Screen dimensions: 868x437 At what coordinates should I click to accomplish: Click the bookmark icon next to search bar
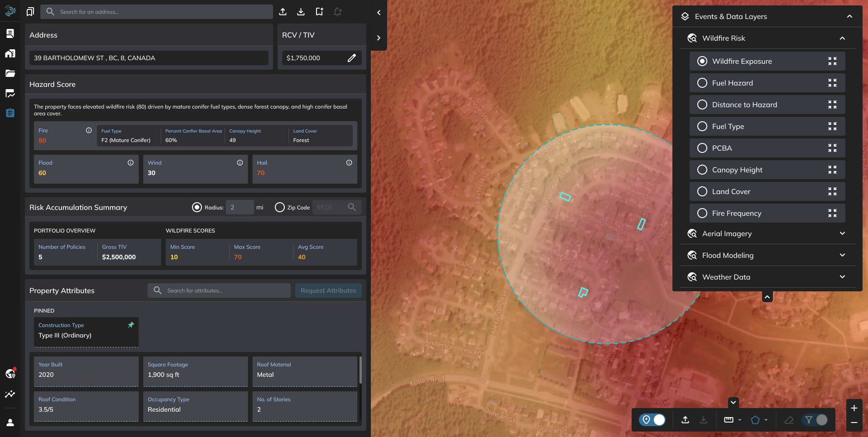click(30, 12)
